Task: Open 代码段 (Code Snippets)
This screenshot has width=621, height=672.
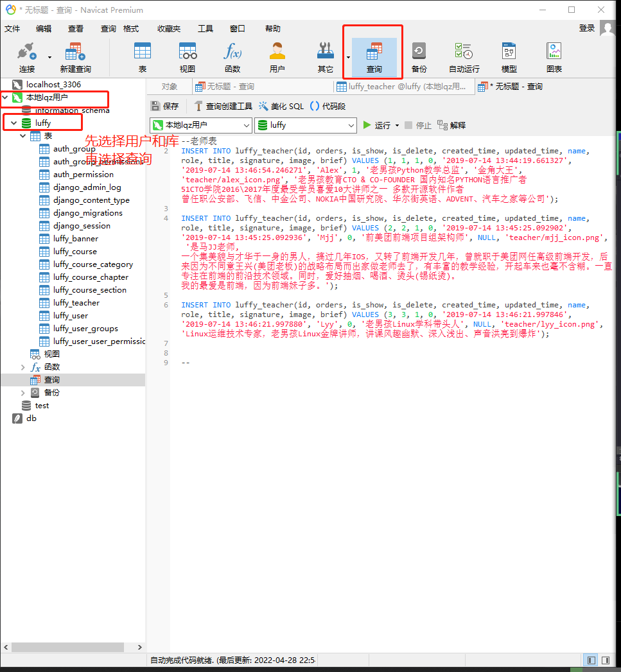Action: [x=328, y=107]
